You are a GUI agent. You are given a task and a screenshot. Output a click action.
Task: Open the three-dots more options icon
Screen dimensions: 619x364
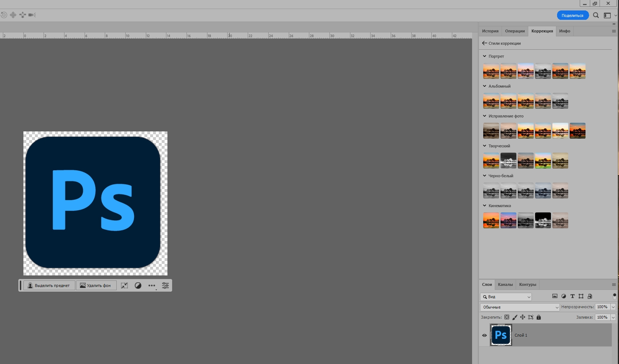point(152,286)
